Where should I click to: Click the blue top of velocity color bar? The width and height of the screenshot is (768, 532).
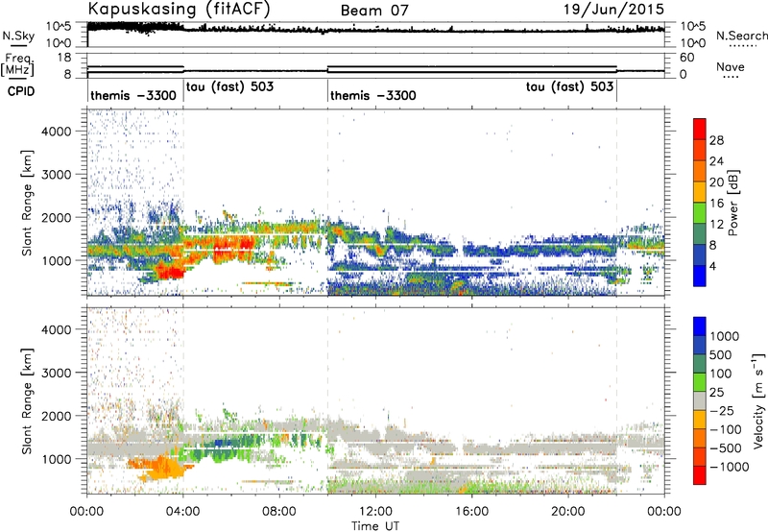tap(700, 326)
